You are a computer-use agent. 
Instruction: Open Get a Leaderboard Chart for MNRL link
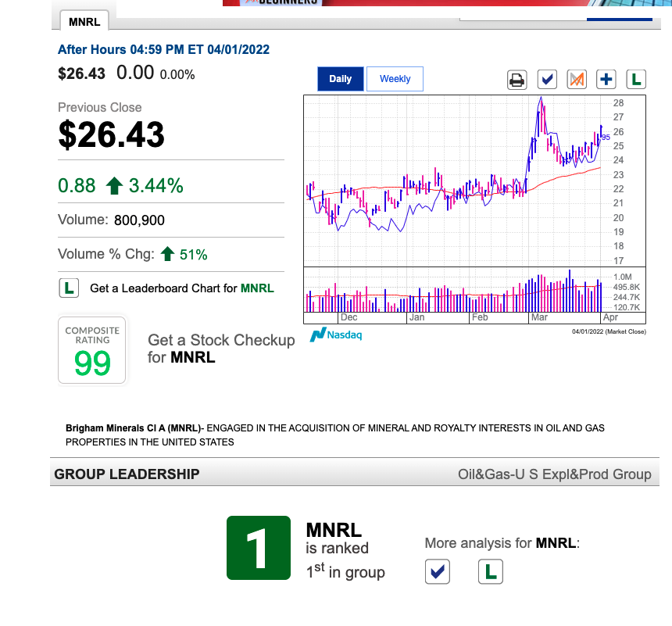point(182,288)
